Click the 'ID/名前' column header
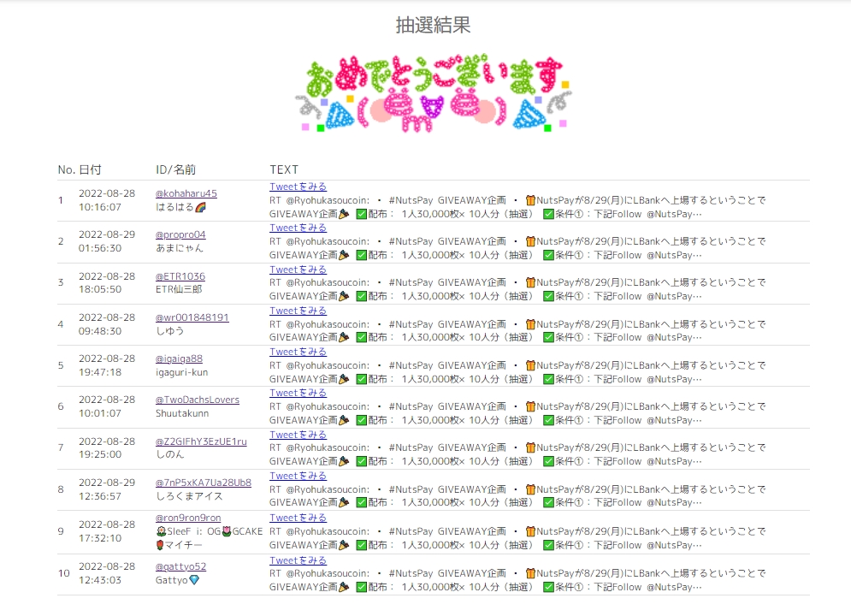 pos(176,169)
